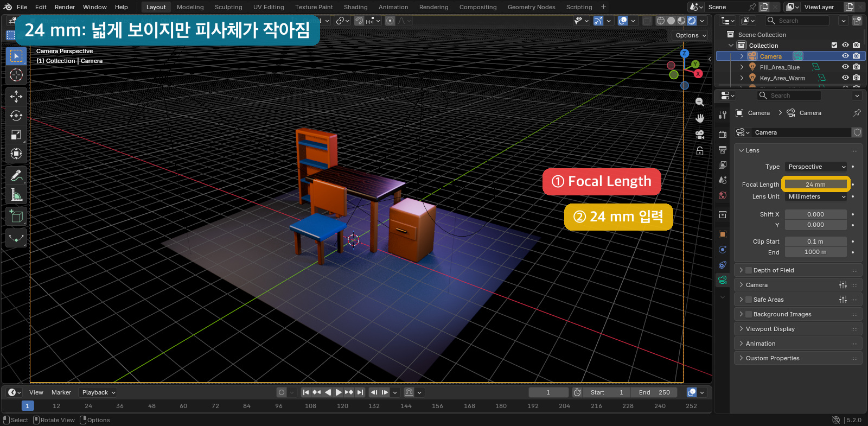868x426 pixels.
Task: Open the Object properties orange square tab
Action: point(723,234)
